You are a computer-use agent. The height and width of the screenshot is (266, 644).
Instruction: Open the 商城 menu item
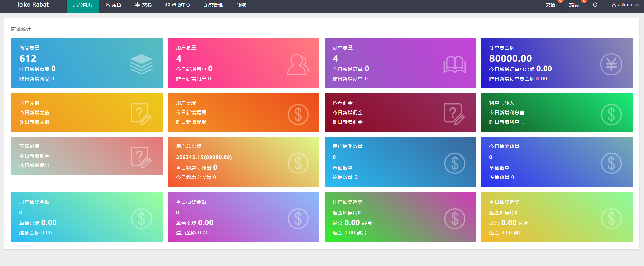point(241,5)
